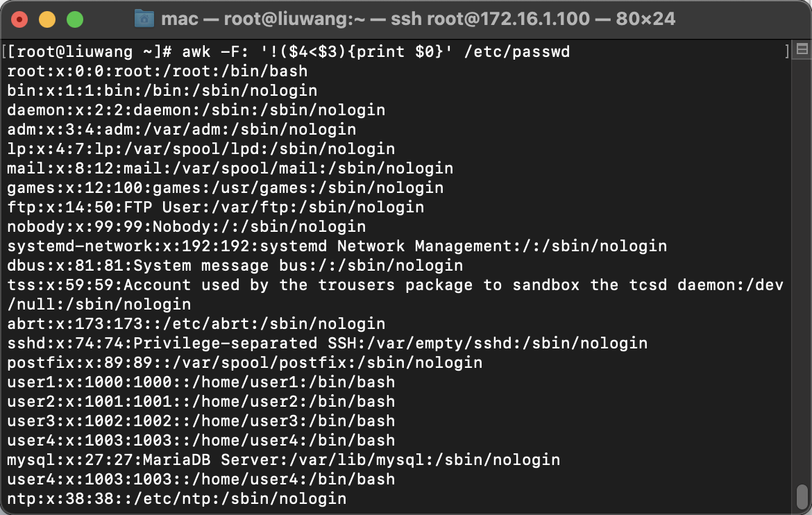Click the sshd Privilege-separated SSH line

(328, 343)
